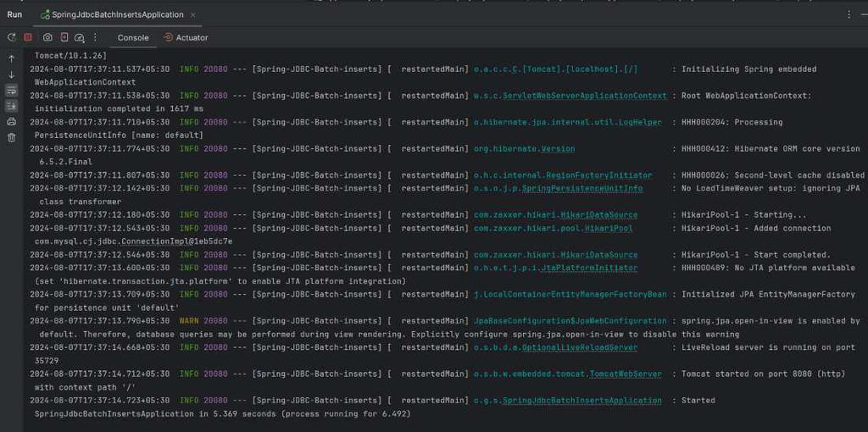Viewport: 868px width, 432px height.
Task: Click the red memory snapshot icon
Action: point(64,37)
